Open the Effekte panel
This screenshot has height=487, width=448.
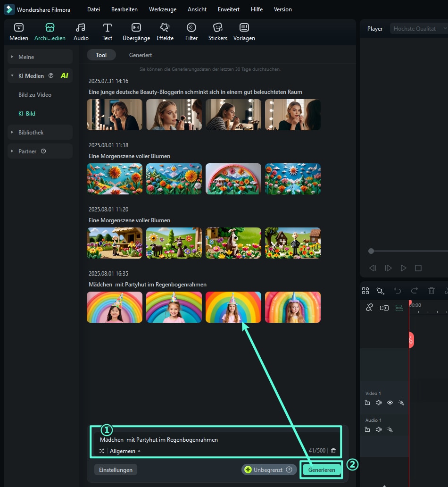tap(165, 32)
